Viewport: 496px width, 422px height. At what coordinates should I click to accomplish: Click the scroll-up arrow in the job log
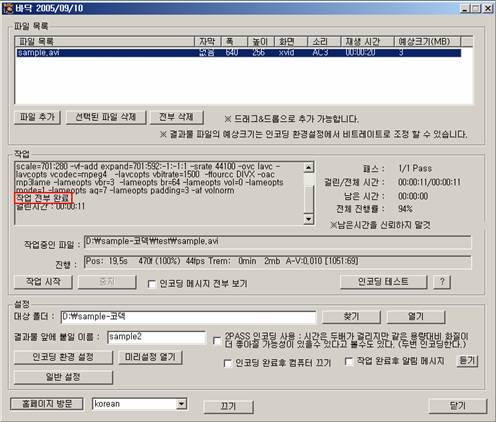[309, 167]
